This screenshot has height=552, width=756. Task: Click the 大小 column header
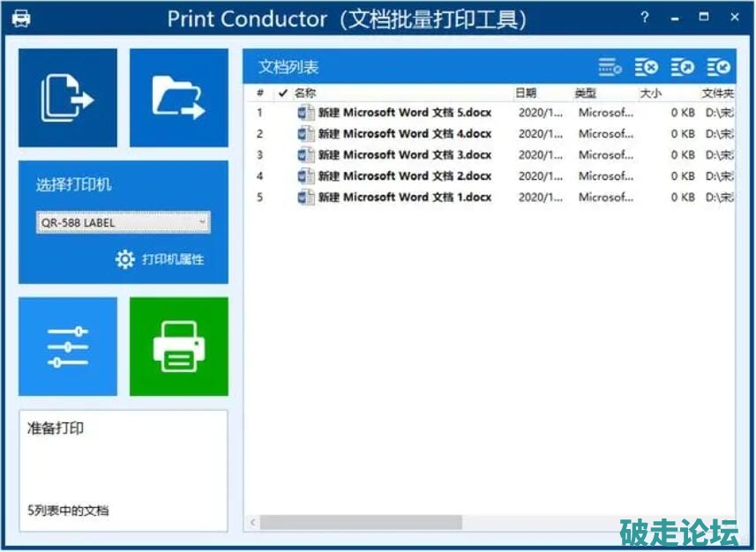(x=666, y=93)
